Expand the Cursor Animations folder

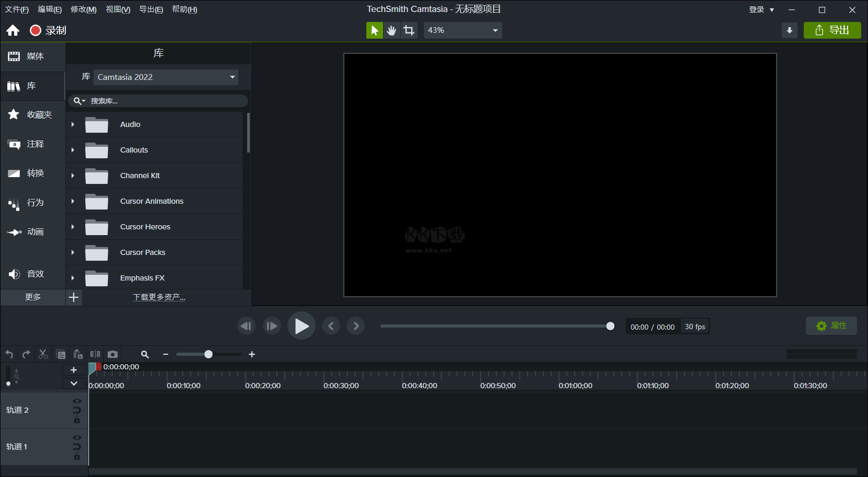click(73, 201)
